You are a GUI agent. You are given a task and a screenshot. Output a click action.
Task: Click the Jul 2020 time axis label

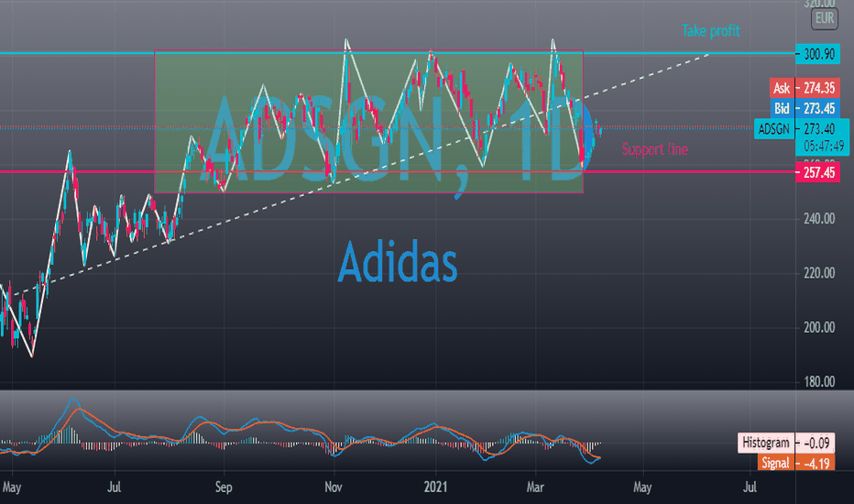(x=114, y=487)
